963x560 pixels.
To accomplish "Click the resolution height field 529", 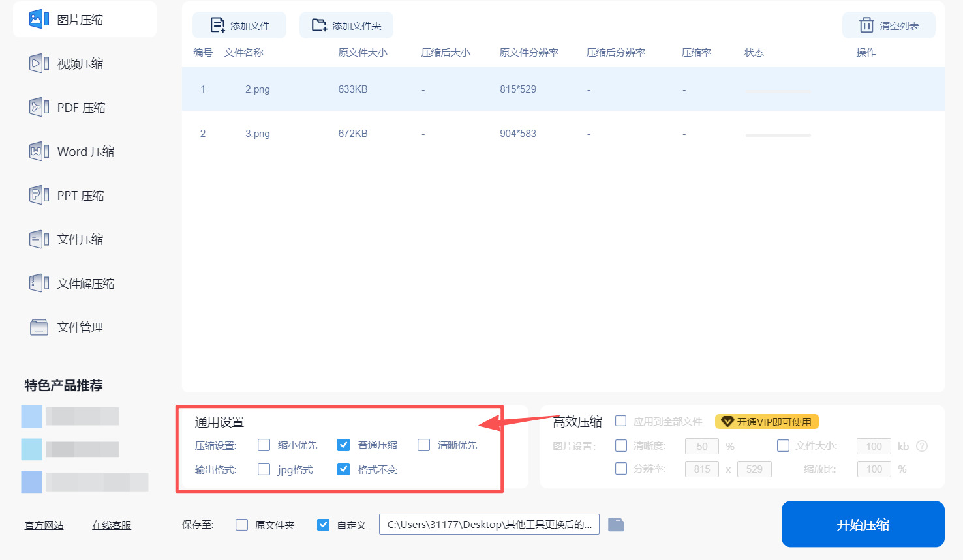I will point(754,469).
